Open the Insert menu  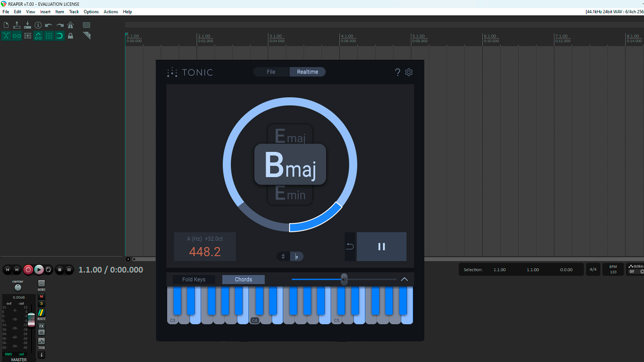(x=45, y=12)
